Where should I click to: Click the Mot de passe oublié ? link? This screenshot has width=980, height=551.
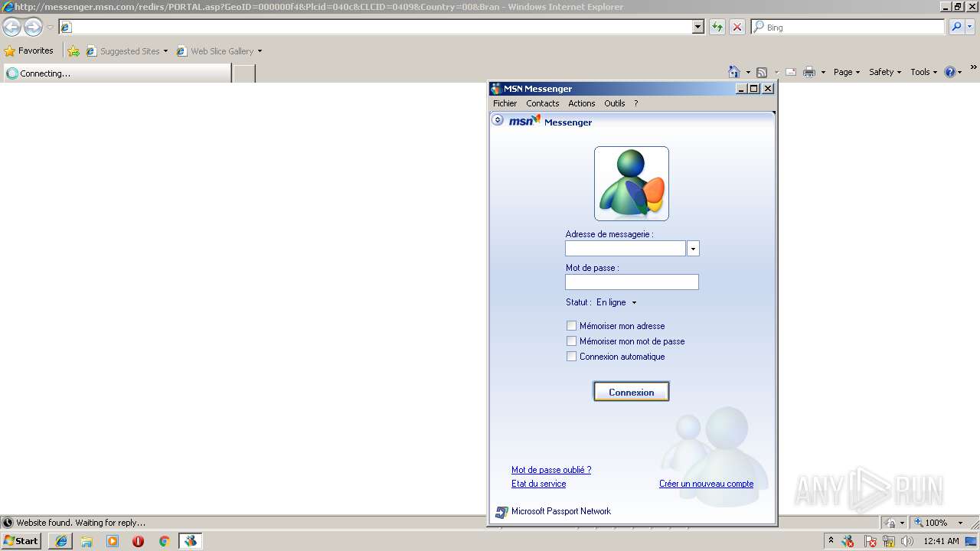tap(551, 470)
